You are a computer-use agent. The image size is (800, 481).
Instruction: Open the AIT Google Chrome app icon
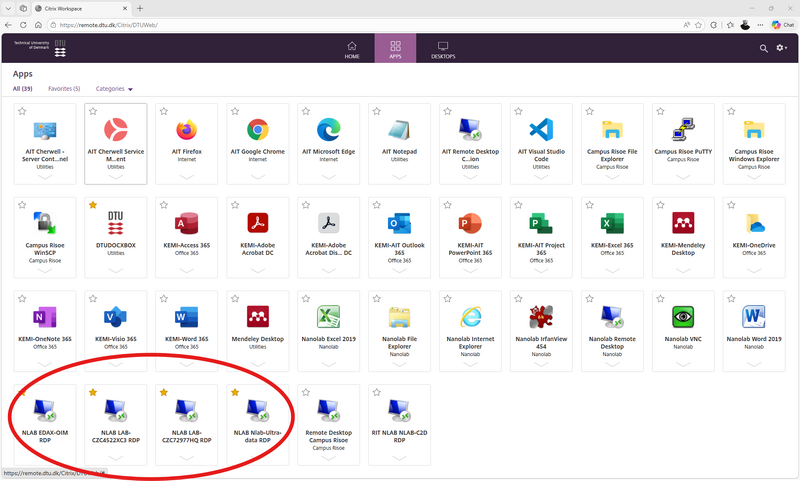click(258, 130)
